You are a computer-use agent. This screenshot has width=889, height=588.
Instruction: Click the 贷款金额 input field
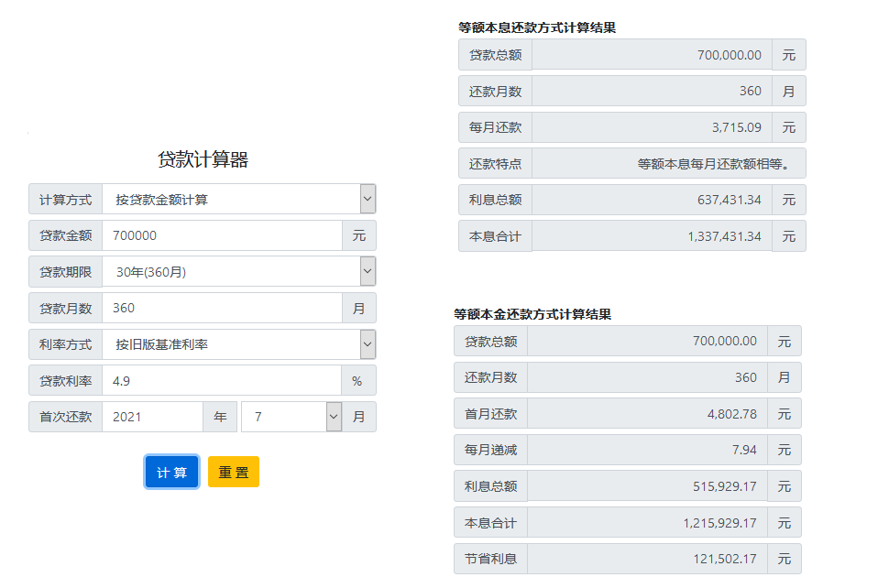222,235
